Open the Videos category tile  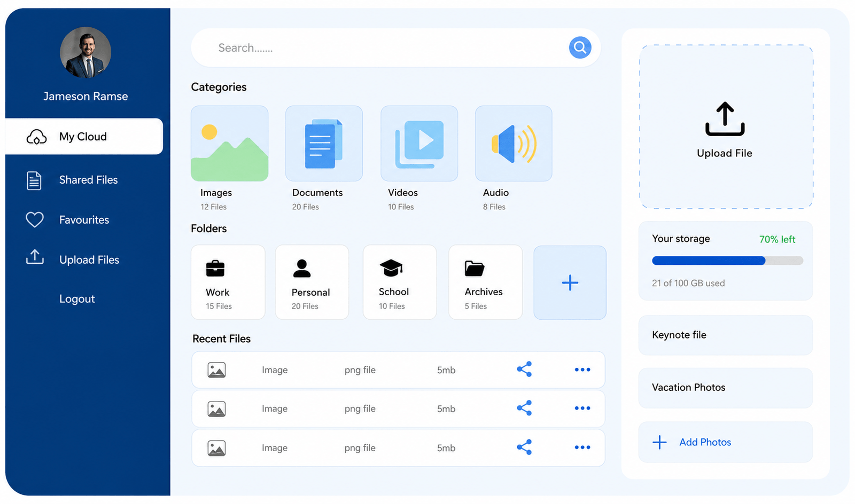(x=419, y=144)
